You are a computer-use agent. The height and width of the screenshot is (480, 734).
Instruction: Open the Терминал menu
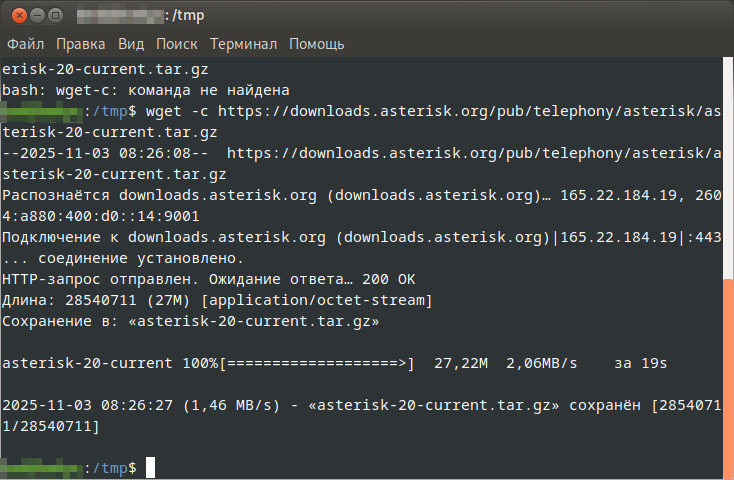(245, 44)
